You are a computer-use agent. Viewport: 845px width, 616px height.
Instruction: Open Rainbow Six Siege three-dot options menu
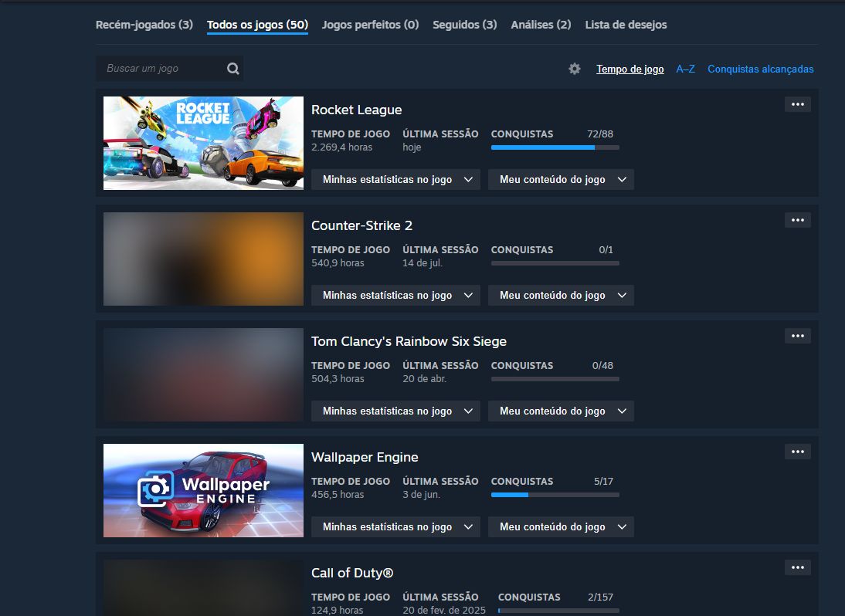(x=798, y=336)
